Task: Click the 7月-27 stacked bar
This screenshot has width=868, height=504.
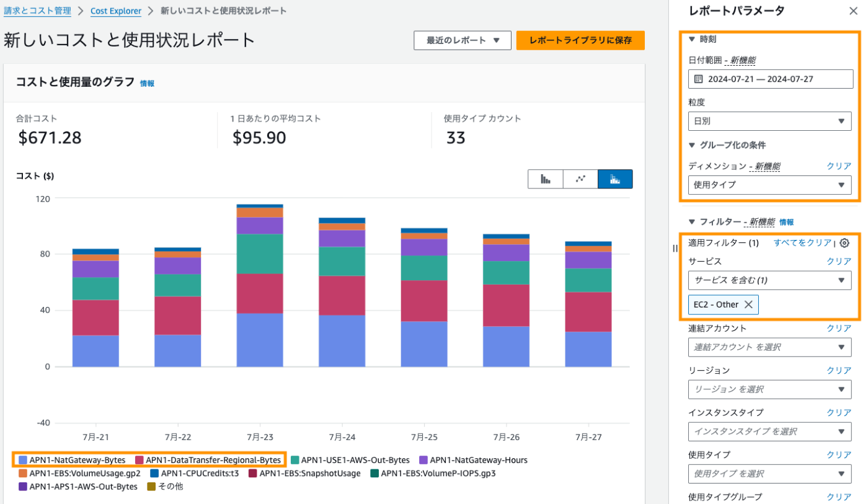Action: click(588, 304)
